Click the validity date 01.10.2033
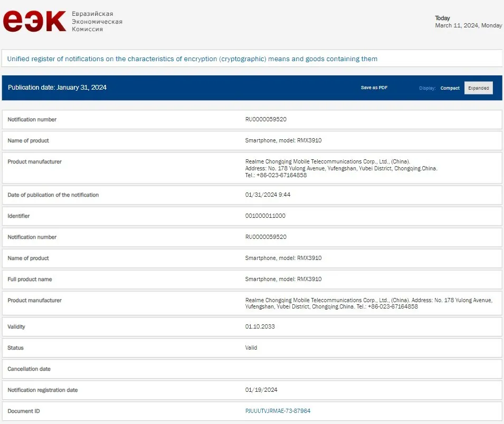504x424 pixels. (260, 326)
